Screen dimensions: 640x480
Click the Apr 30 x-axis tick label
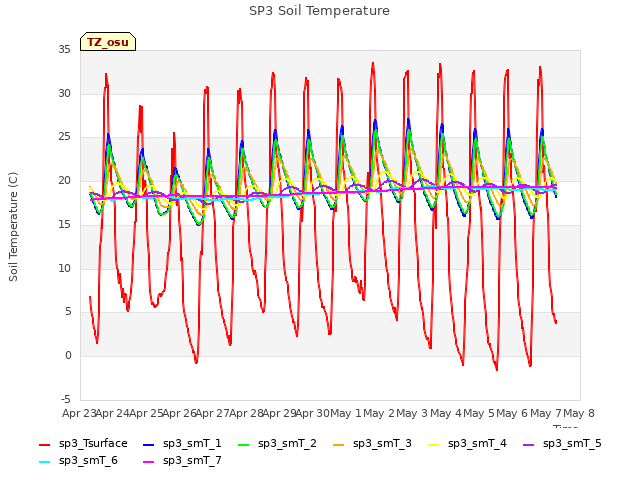point(312,413)
